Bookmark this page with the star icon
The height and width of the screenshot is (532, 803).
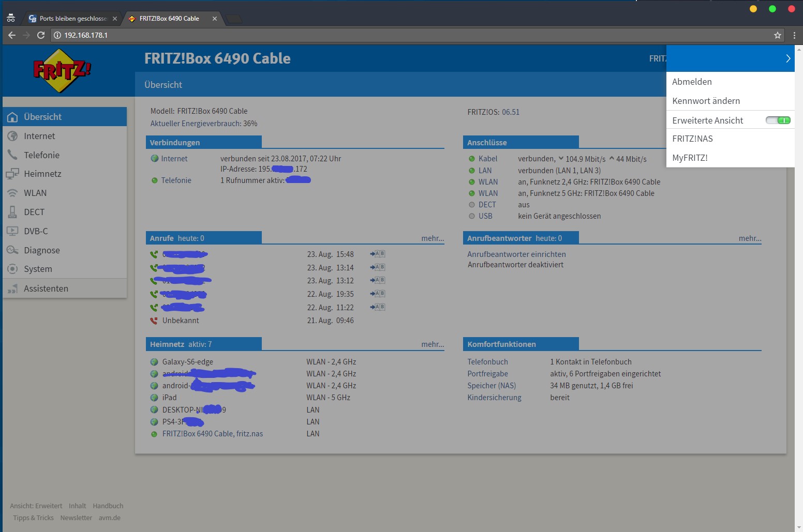click(778, 35)
